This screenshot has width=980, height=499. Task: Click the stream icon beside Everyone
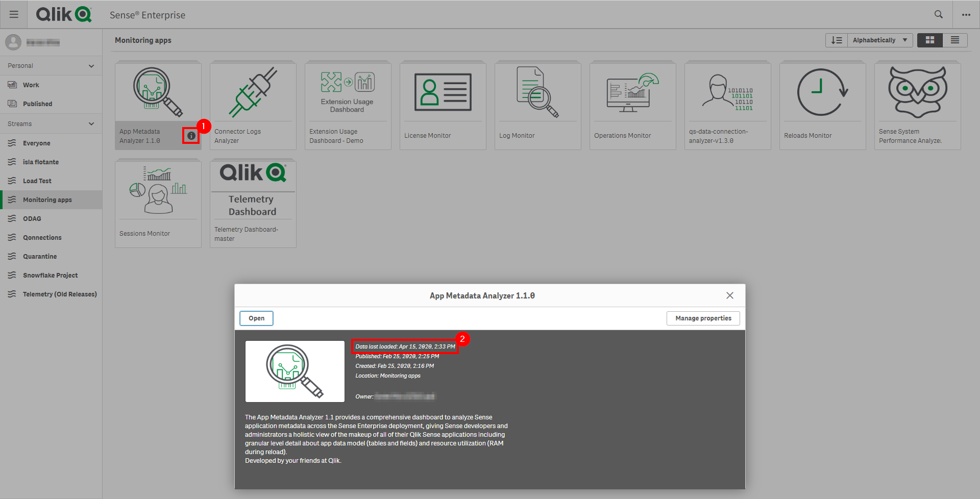point(12,143)
